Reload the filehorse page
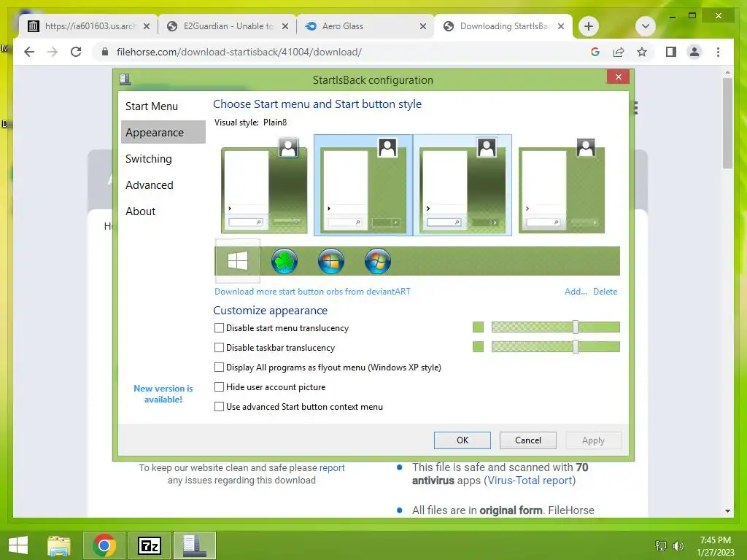The width and height of the screenshot is (747, 560). coord(76,52)
